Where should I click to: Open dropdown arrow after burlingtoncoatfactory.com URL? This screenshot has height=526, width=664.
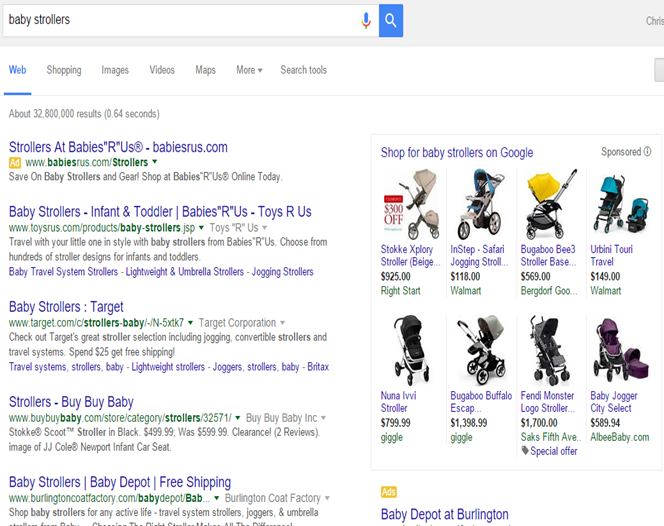pos(217,498)
